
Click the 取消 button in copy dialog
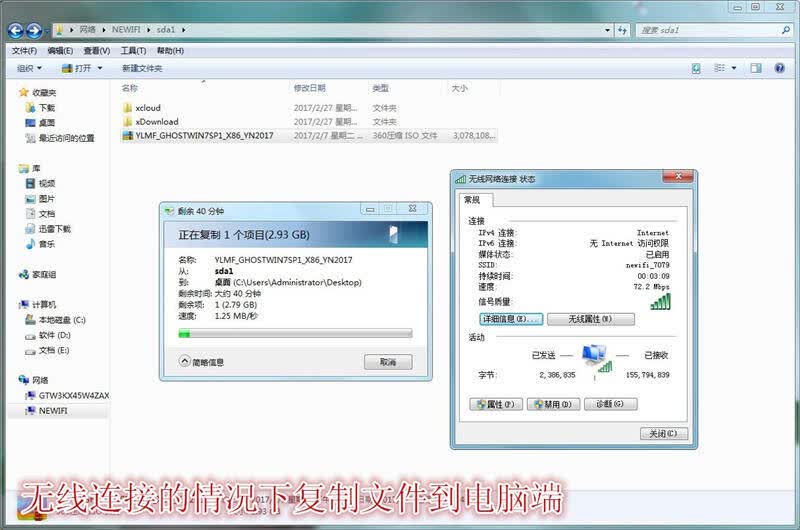388,362
